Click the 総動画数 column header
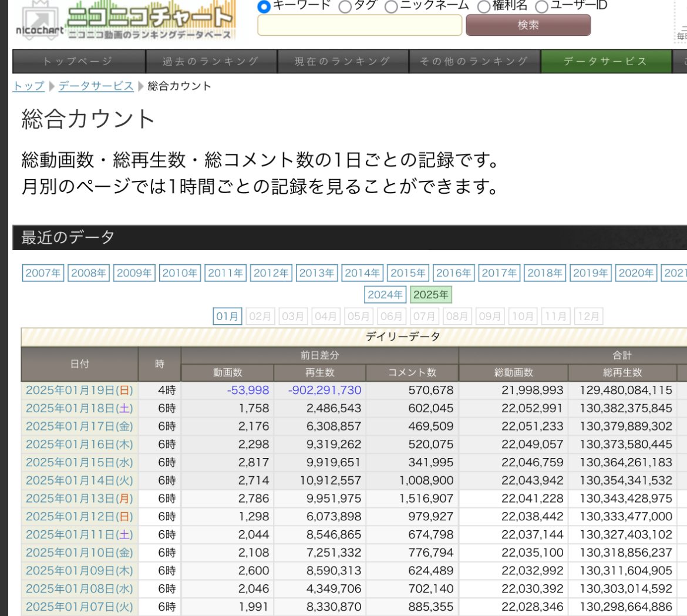 514,372
